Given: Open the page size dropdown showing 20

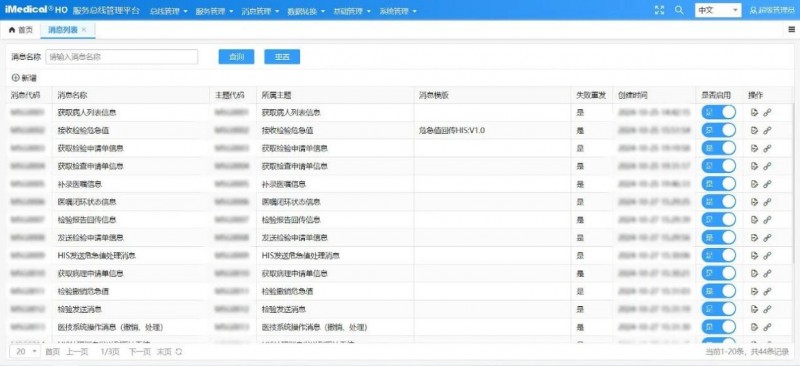Looking at the screenshot, I should tap(27, 352).
